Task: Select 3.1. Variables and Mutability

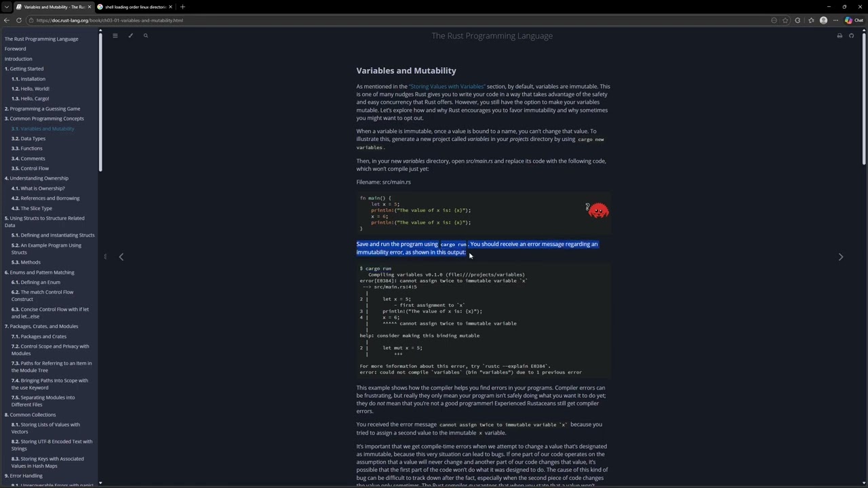Action: pyautogui.click(x=43, y=129)
